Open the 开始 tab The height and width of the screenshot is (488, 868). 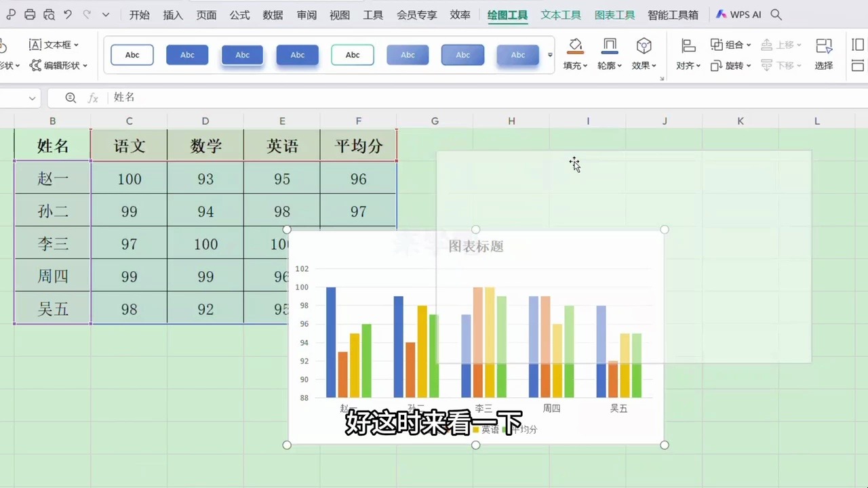(139, 14)
